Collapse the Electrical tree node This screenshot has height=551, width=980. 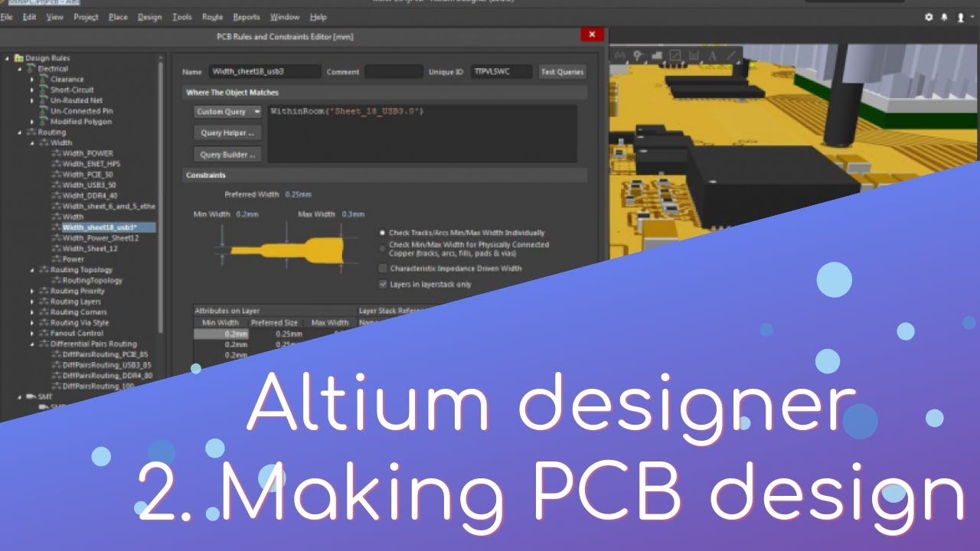(x=21, y=69)
